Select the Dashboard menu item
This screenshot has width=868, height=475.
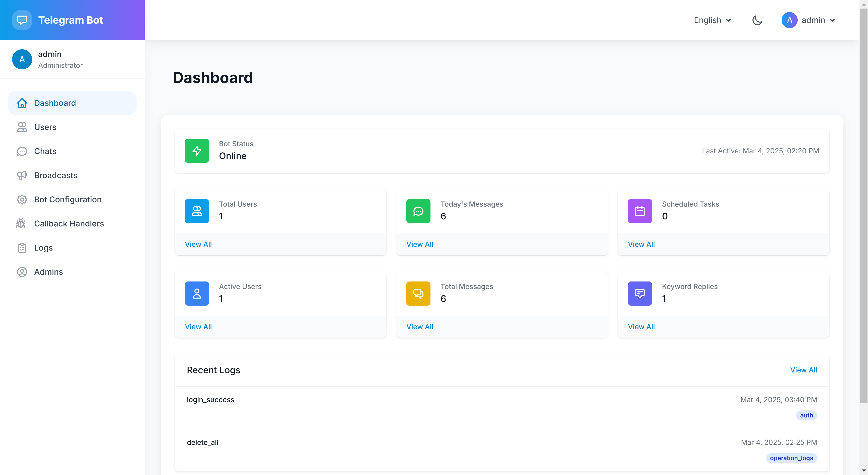click(72, 103)
